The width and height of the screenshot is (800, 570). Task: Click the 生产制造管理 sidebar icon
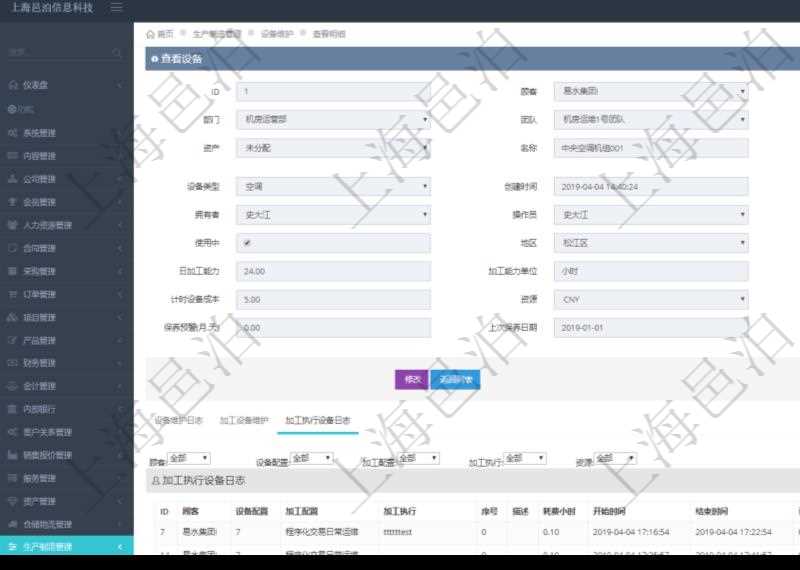[x=13, y=547]
